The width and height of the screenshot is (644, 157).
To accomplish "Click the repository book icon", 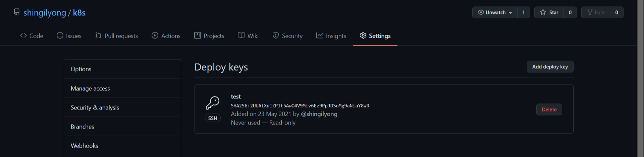I will tap(17, 12).
